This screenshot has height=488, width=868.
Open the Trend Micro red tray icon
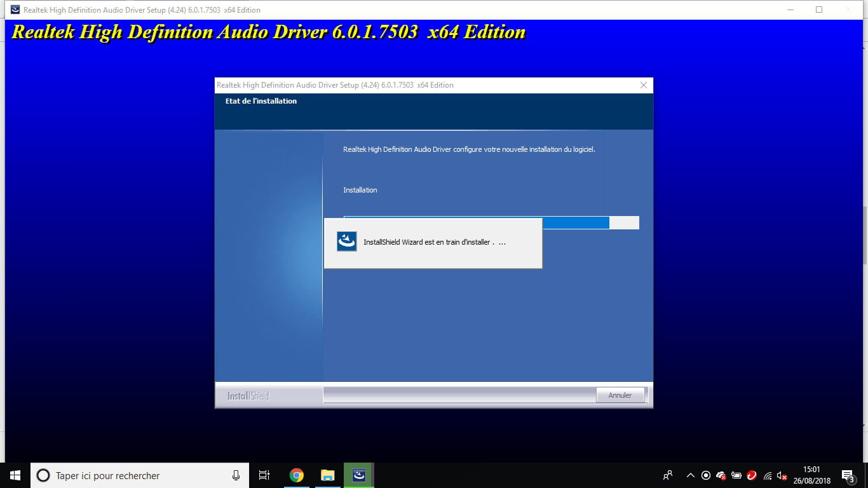pyautogui.click(x=752, y=475)
